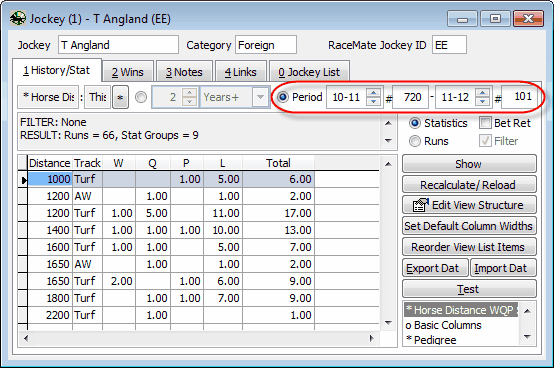Click the grid vertical scroll up arrow
Viewport: 554px width, 368px height.
coord(388,164)
